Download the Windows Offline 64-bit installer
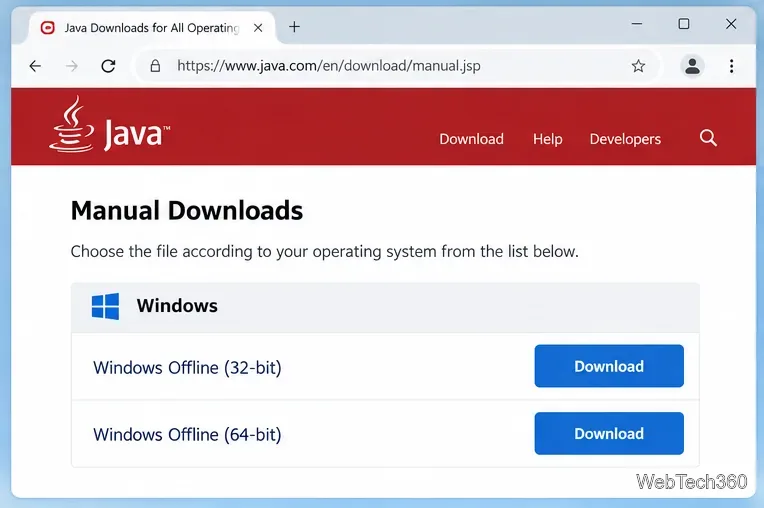The width and height of the screenshot is (764, 508). pos(609,433)
